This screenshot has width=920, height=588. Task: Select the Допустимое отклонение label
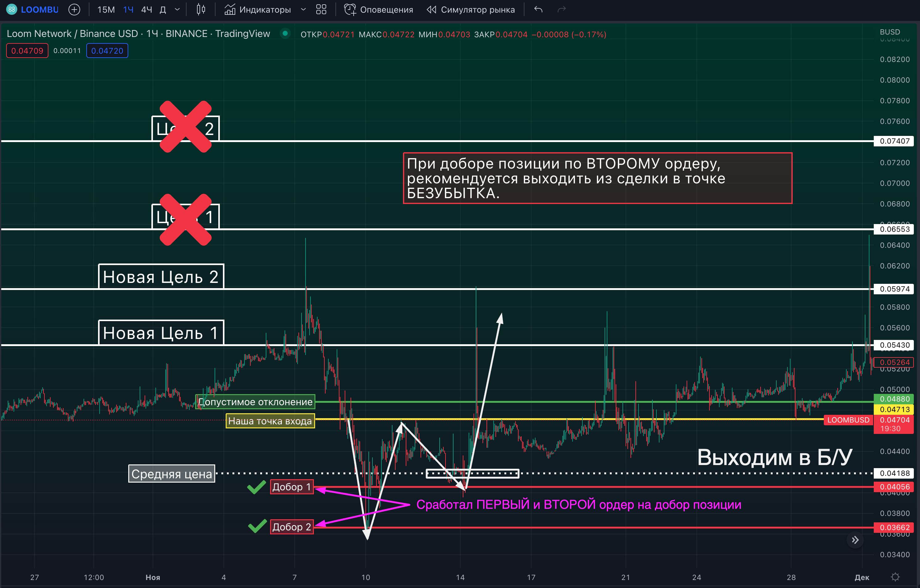[255, 402]
